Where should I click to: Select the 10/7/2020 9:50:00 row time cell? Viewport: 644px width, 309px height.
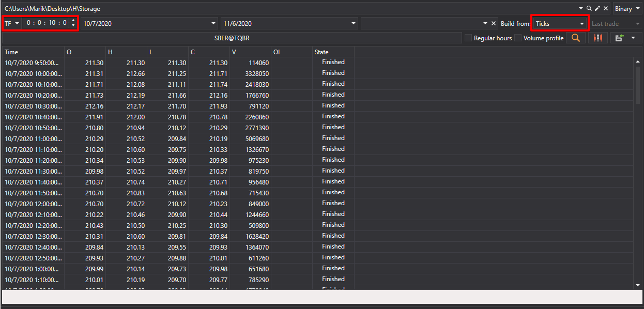pos(33,63)
